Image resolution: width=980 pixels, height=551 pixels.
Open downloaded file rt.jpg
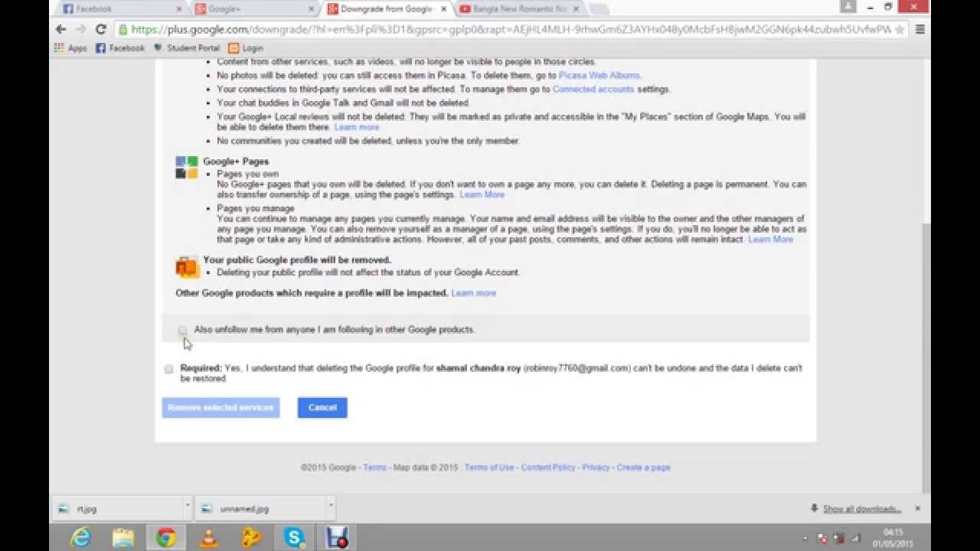(118, 509)
